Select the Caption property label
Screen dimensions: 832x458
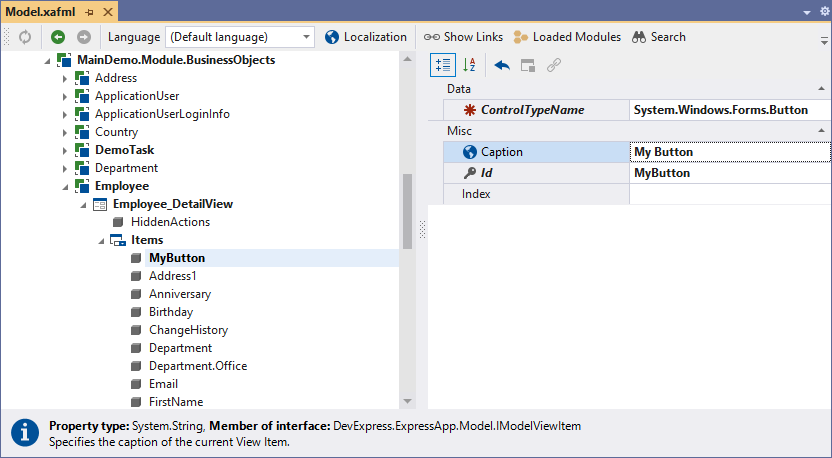click(501, 152)
